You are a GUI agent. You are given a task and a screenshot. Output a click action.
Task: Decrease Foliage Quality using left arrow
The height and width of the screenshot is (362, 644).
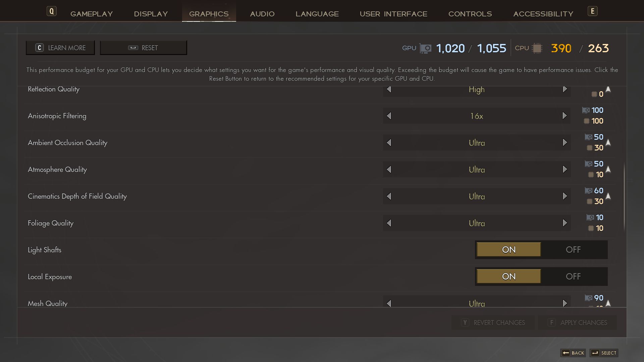coord(389,223)
